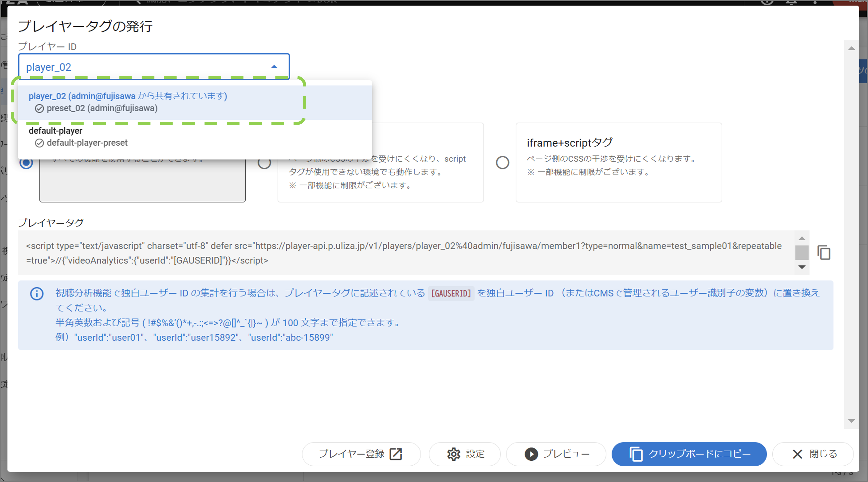Viewport: 868px width, 482px height.
Task: Click the X icon on 閉じる
Action: 797,454
